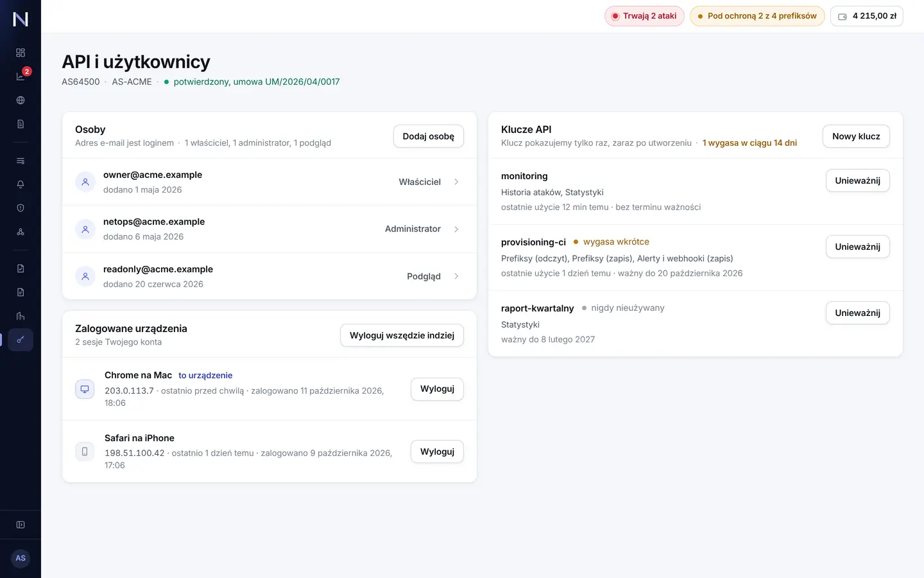Click the phone icon for Safari na iPhone
The height and width of the screenshot is (578, 924).
(85, 451)
